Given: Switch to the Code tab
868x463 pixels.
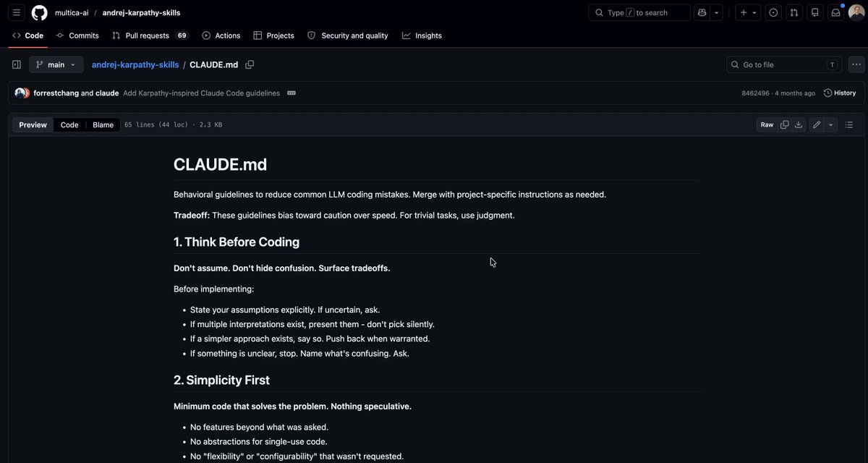Looking at the screenshot, I should click(x=27, y=35).
